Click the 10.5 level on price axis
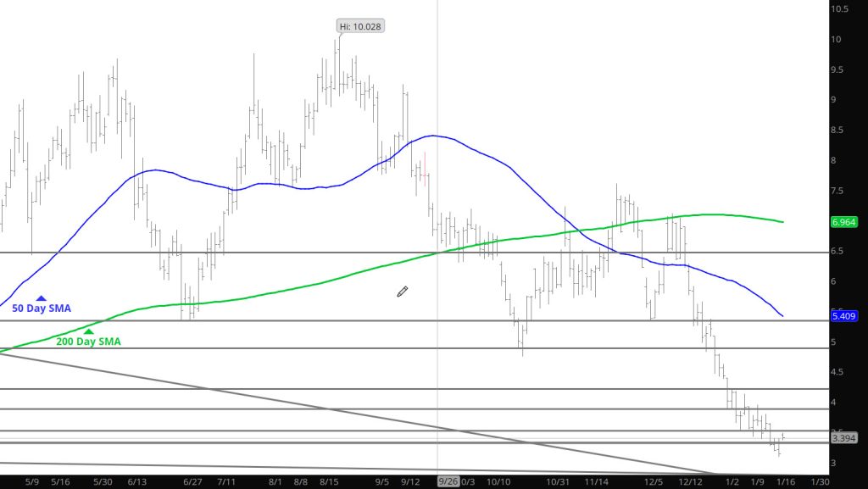Image resolution: width=868 pixels, height=489 pixels. [x=841, y=9]
